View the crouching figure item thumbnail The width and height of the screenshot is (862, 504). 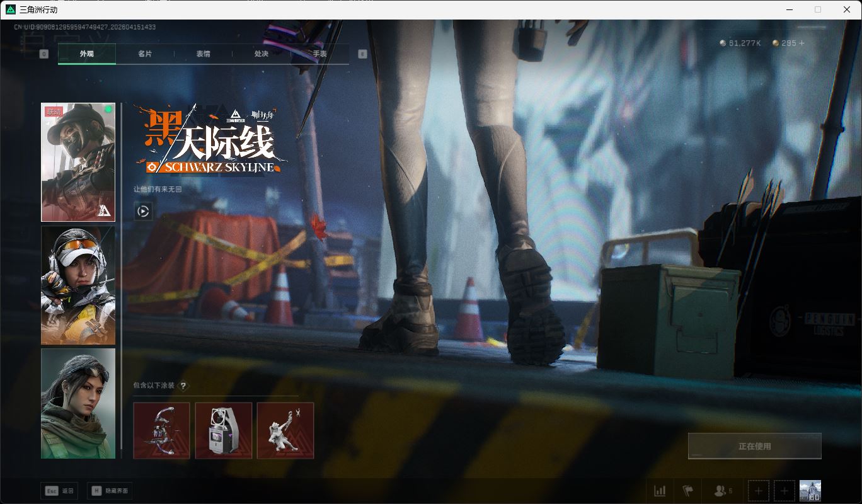point(285,431)
